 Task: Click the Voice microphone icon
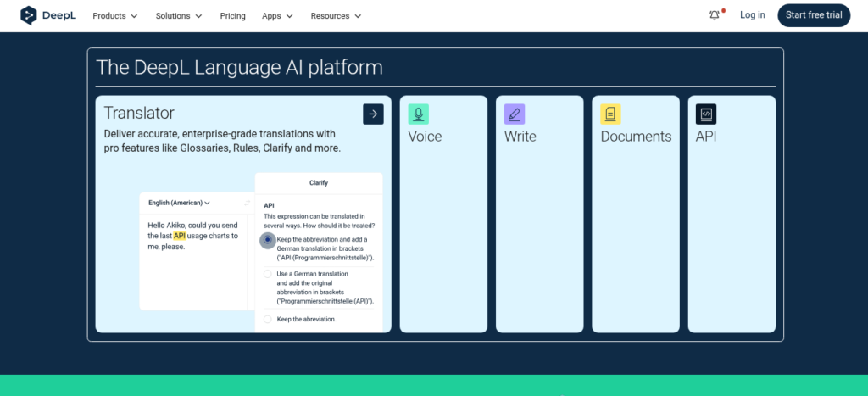(419, 114)
